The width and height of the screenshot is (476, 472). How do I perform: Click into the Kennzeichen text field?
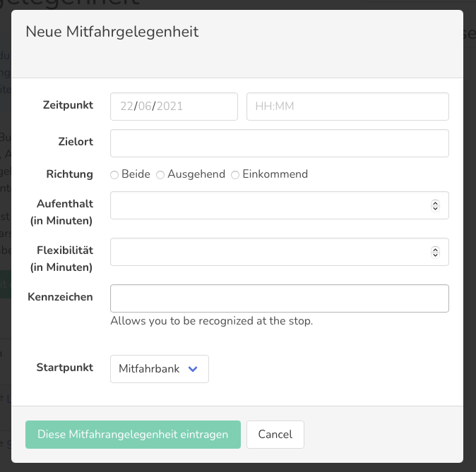pos(279,298)
